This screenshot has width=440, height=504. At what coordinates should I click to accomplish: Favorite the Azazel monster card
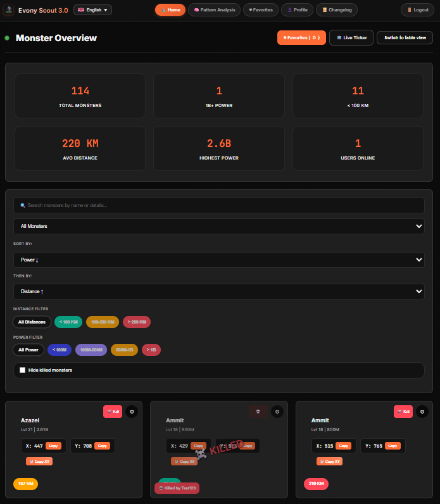coord(132,412)
